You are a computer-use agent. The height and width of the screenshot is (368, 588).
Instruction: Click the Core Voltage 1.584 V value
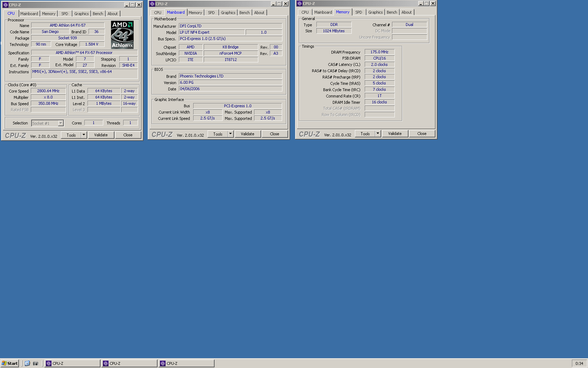click(92, 44)
